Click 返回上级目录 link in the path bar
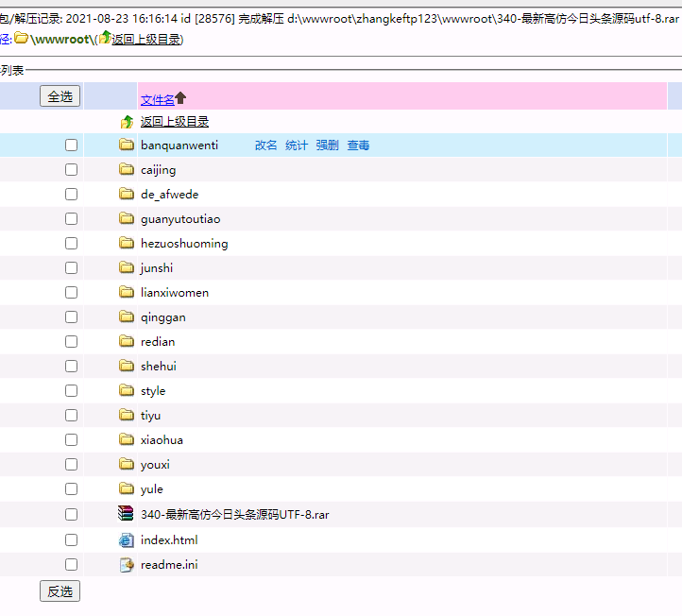 145,39
